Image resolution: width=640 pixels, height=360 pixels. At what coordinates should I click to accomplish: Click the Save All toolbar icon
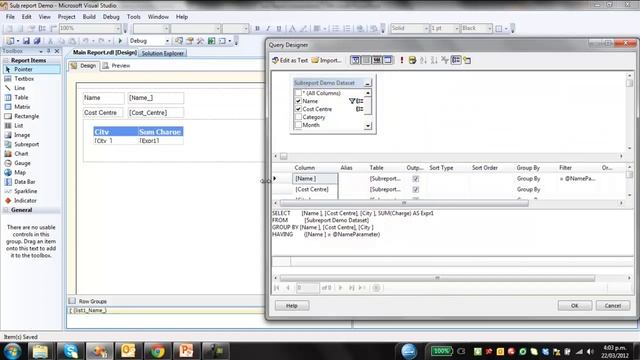tap(37, 41)
